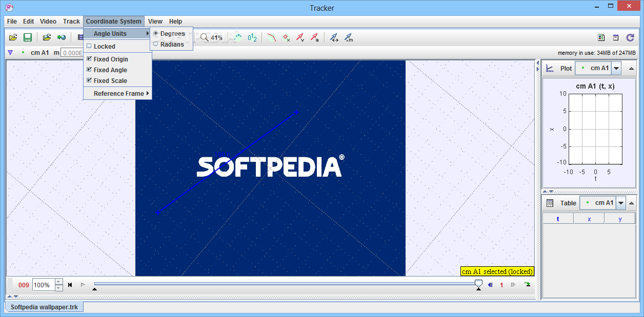Step back one frame
The width and height of the screenshot is (644, 317).
(490, 285)
